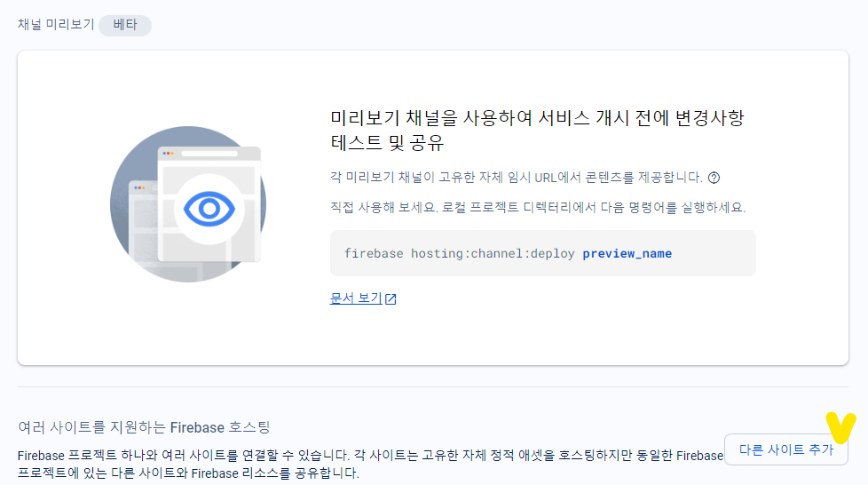
Task: Click the help question mark icon
Action: (x=714, y=178)
